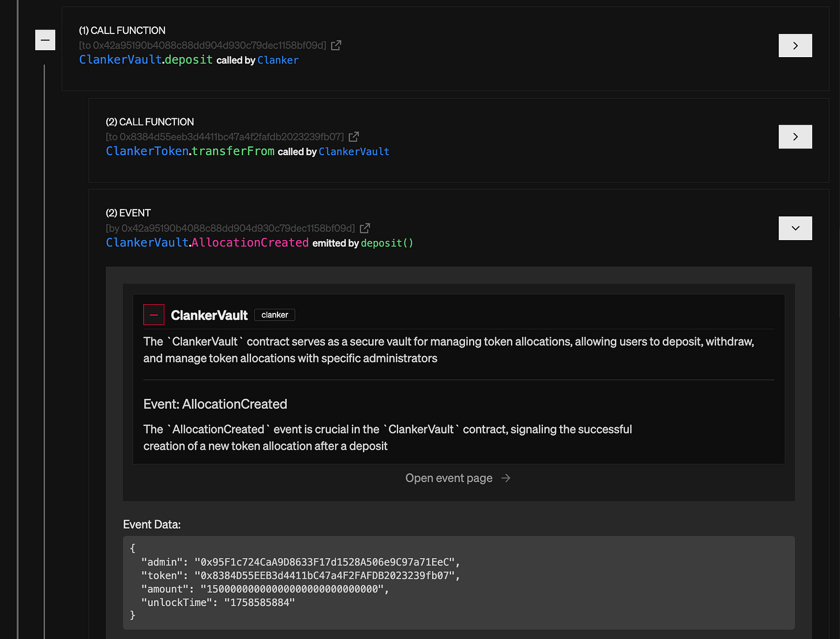840x639 pixels.
Task: Open external link for ClankerVault.deposit address
Action: pyautogui.click(x=336, y=45)
